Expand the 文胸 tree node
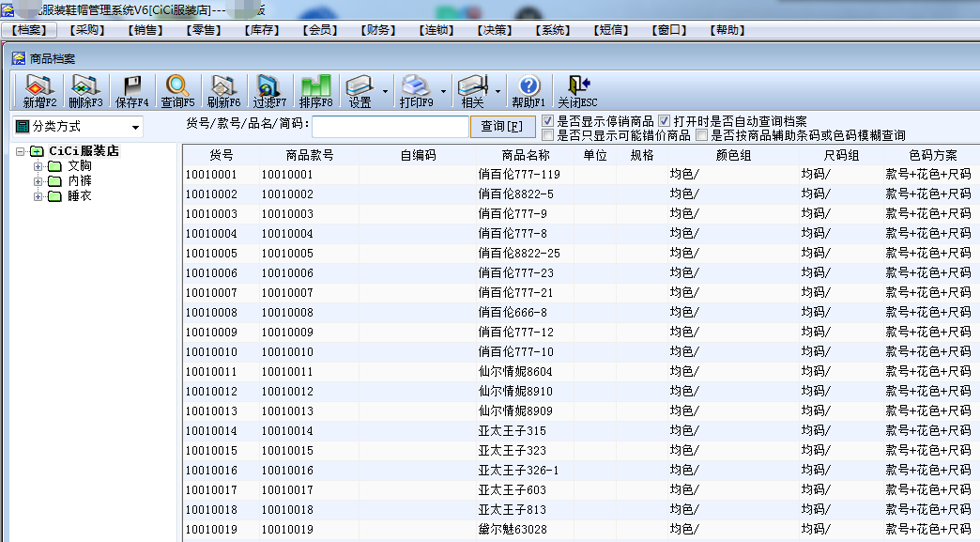The image size is (980, 542). pyautogui.click(x=38, y=166)
